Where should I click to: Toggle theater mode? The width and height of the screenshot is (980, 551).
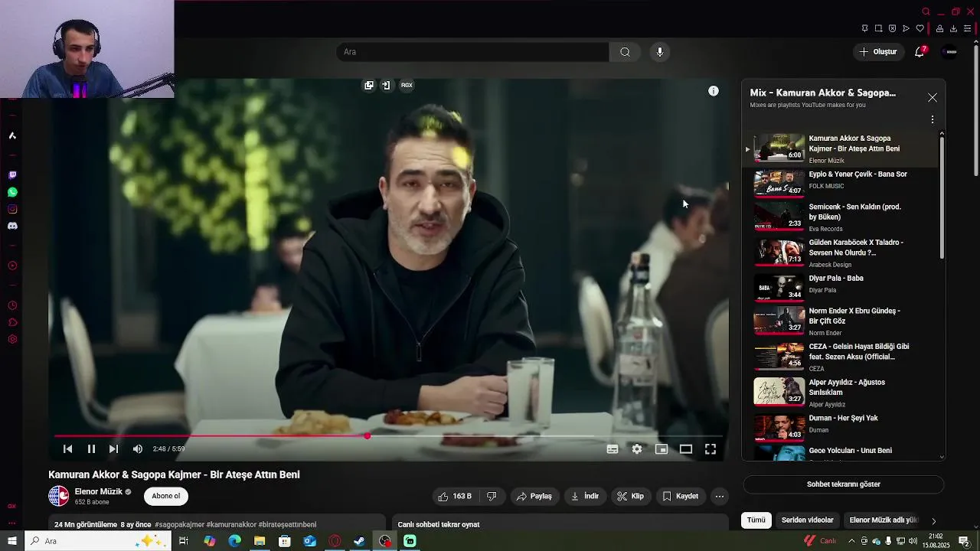tap(686, 449)
